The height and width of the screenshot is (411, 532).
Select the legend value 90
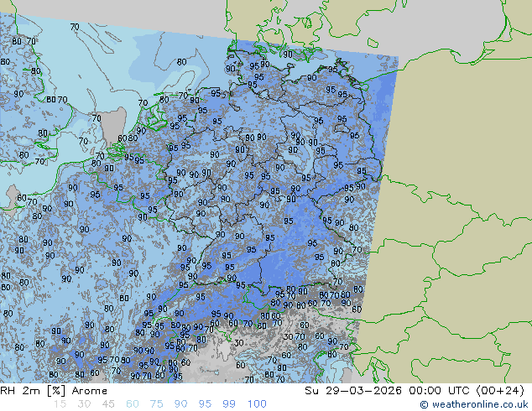[181, 404]
